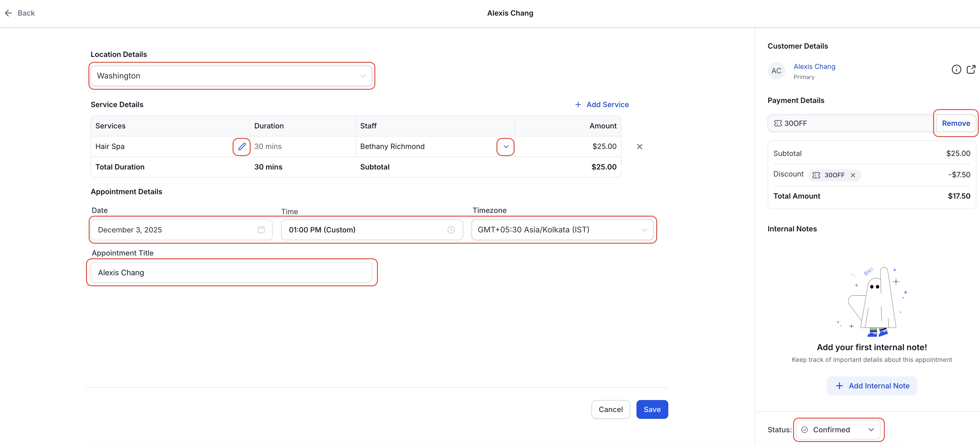Click the calendar icon in Date field
Viewport: 980px width, 444px height.
(261, 230)
